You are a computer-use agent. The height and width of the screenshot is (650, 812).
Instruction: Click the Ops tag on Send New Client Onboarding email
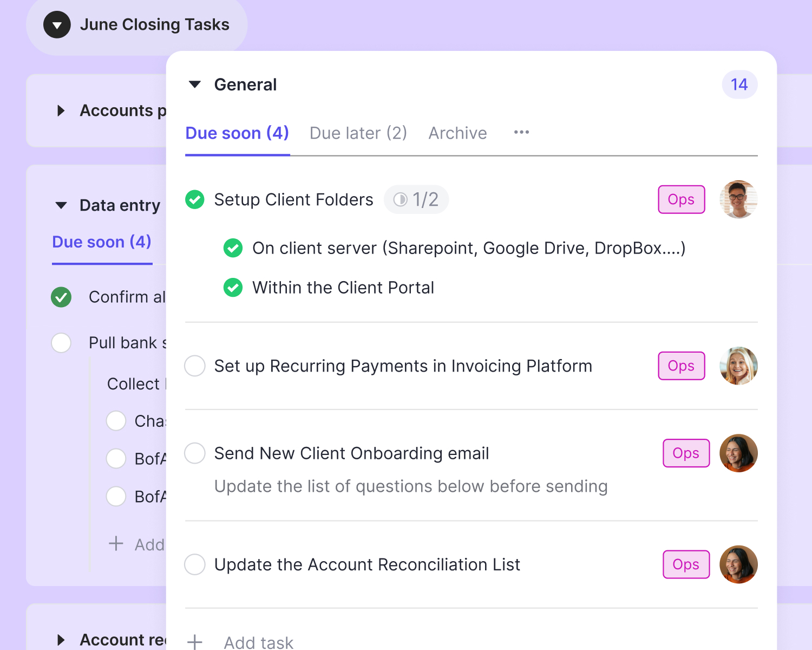coord(686,453)
